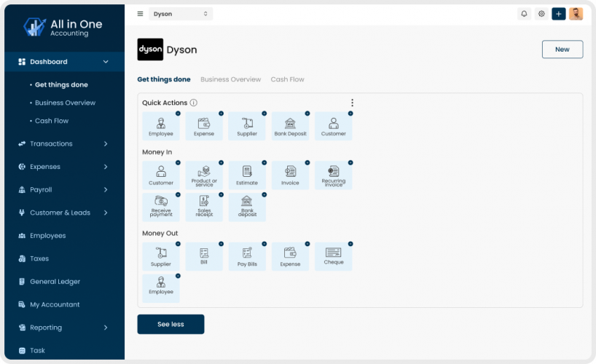Open Expense tile under Money Out
596x364 pixels.
(291, 256)
